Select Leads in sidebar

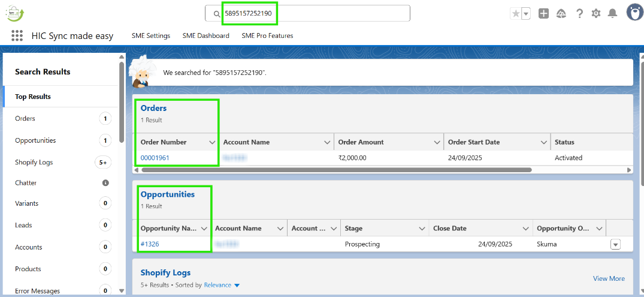tap(61, 225)
